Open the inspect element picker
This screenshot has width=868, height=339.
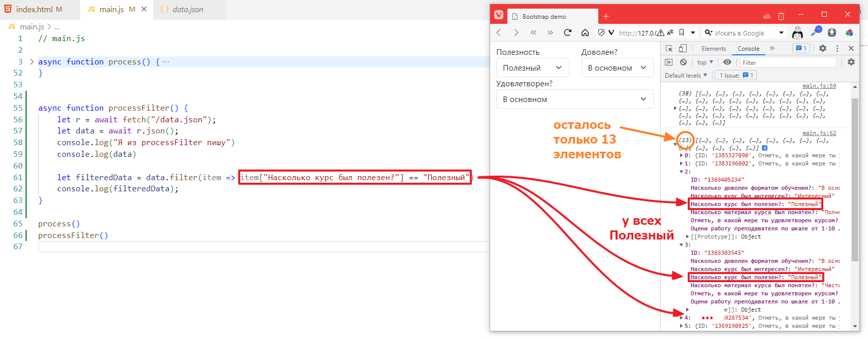pos(669,49)
